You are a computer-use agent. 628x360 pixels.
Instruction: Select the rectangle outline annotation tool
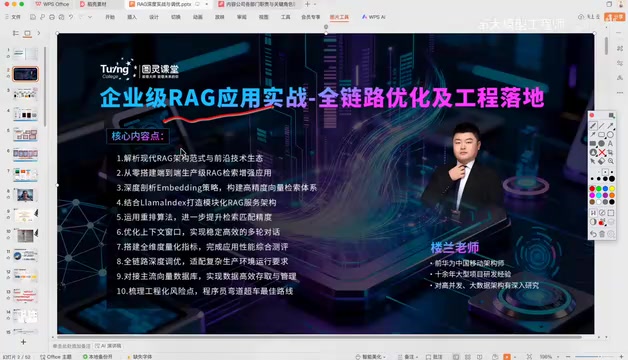(602, 135)
